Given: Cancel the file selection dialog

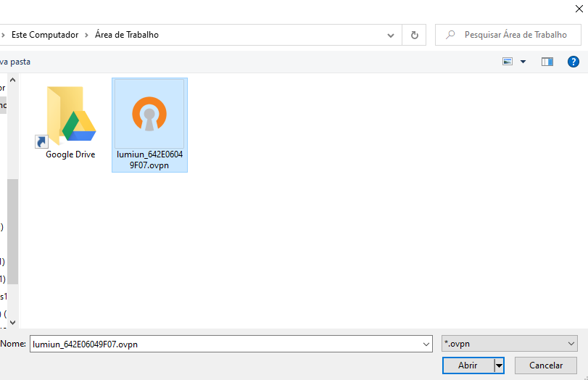Looking at the screenshot, I should pyautogui.click(x=546, y=365).
